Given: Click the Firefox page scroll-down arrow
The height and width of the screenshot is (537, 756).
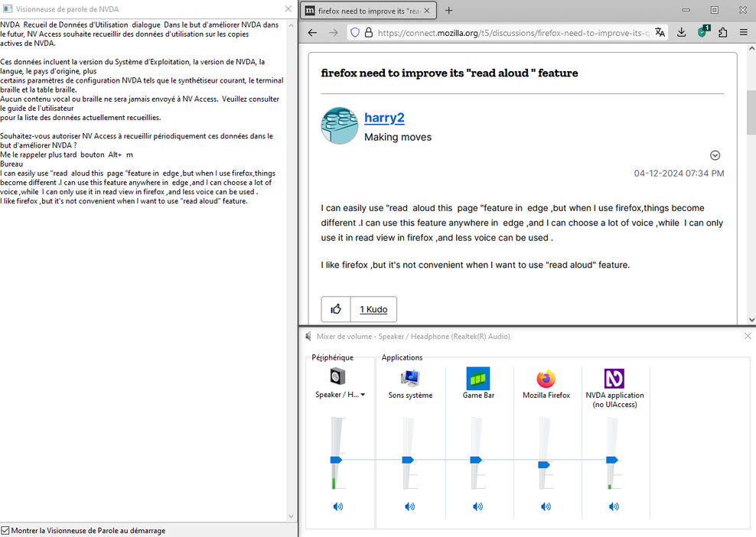Looking at the screenshot, I should coord(751,320).
